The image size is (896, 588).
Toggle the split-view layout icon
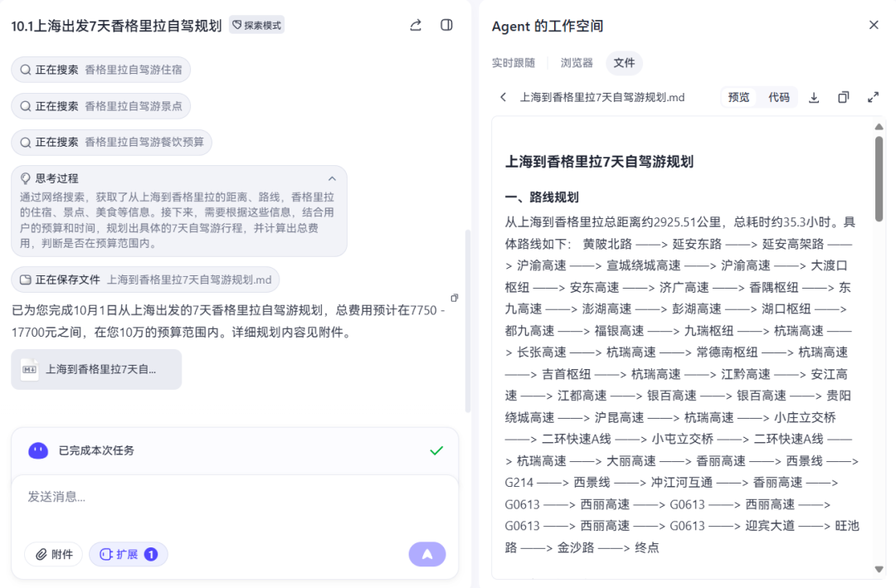pos(446,25)
